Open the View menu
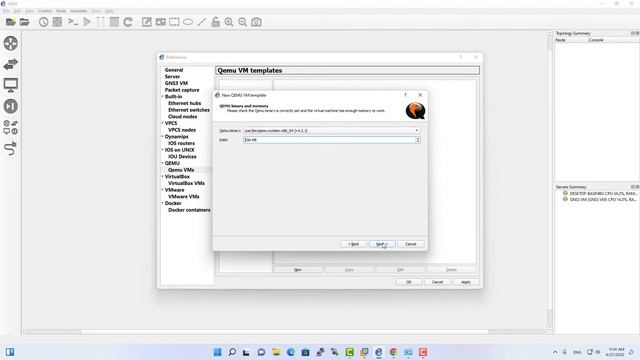640x360 pixels. (29, 11)
